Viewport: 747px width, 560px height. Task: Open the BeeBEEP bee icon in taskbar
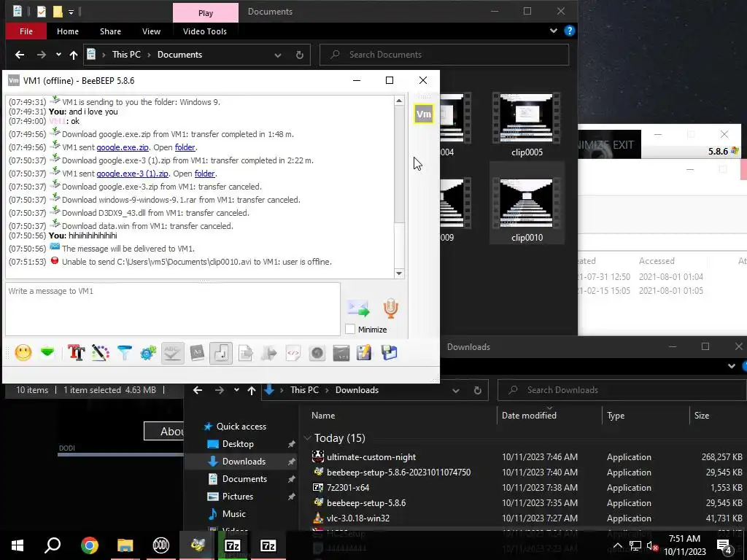tap(197, 545)
